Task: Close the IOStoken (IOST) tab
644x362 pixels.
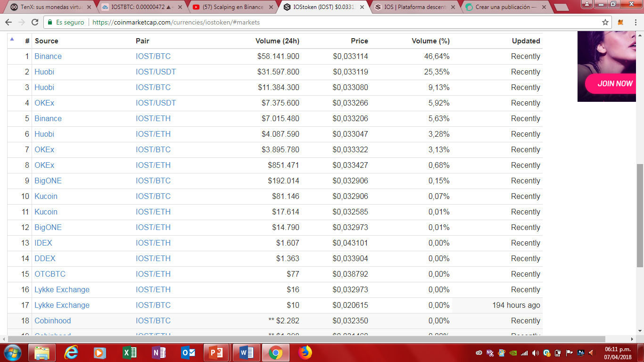Action: click(362, 8)
